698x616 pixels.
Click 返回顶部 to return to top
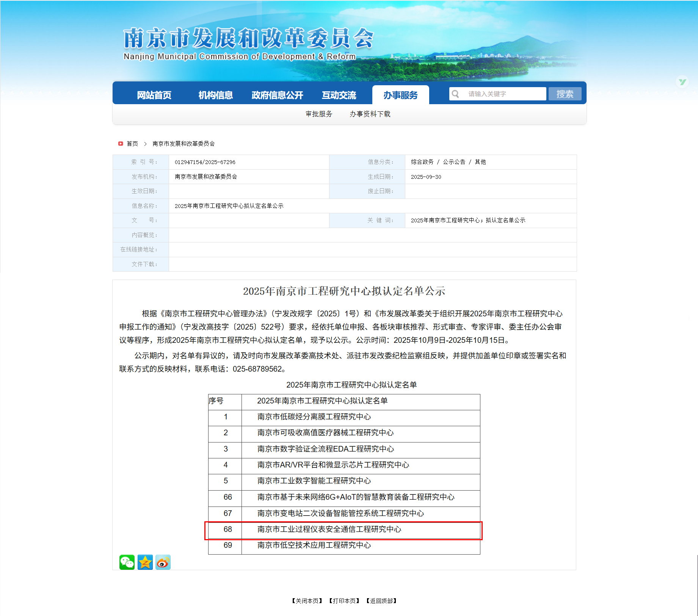pos(381,601)
